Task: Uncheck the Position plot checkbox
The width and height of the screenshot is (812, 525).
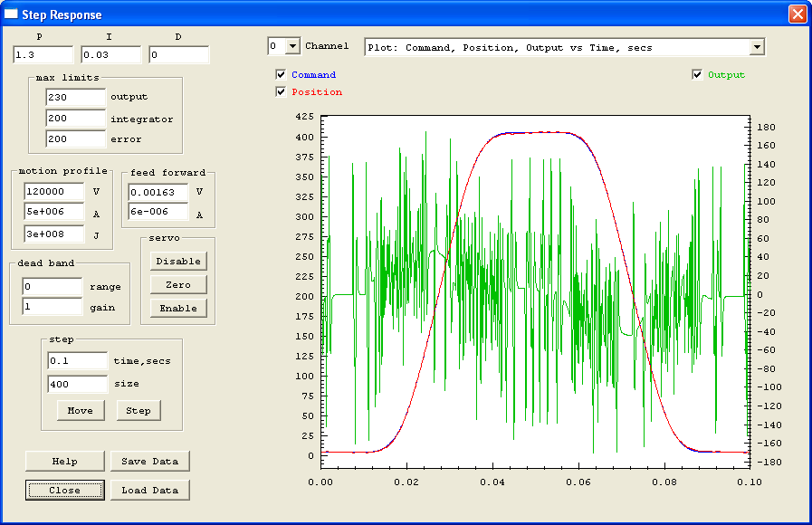Action: tap(282, 91)
